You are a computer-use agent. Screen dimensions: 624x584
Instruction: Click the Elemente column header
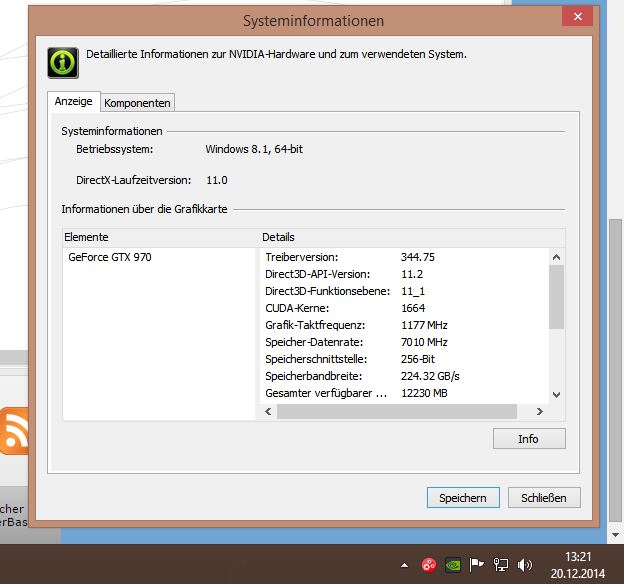[x=160, y=237]
